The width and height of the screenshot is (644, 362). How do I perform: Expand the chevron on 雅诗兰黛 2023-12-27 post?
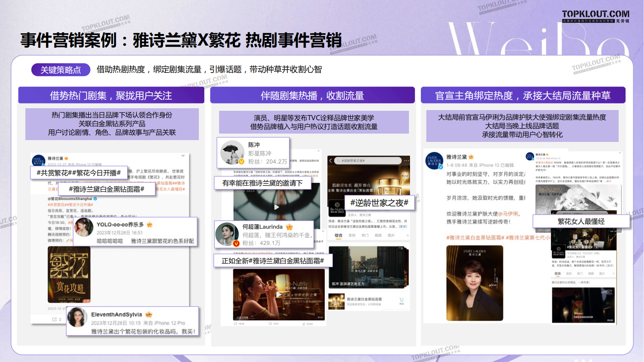[x=183, y=156]
